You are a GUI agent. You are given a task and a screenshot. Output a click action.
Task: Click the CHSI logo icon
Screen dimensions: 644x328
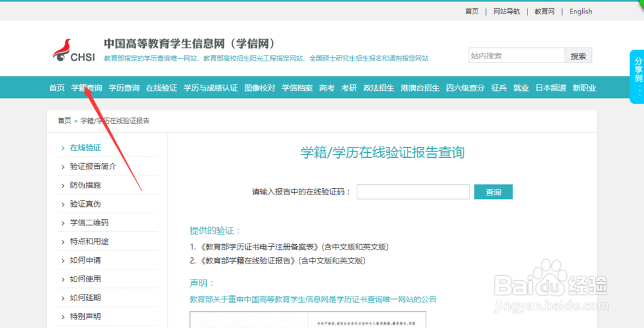click(74, 50)
